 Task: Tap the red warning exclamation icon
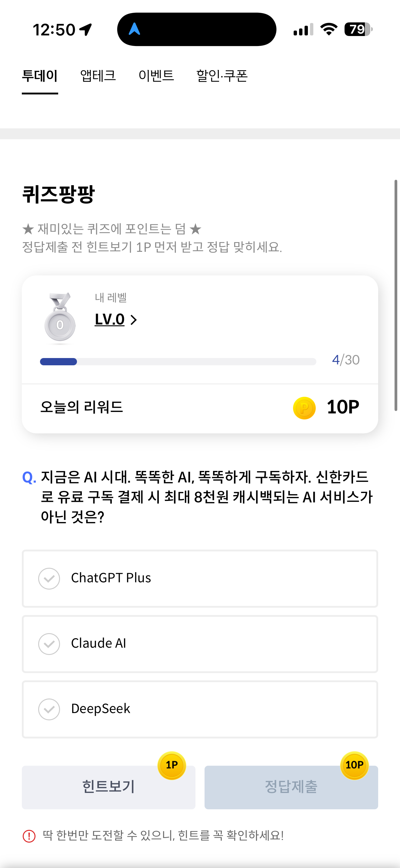coord(29,836)
